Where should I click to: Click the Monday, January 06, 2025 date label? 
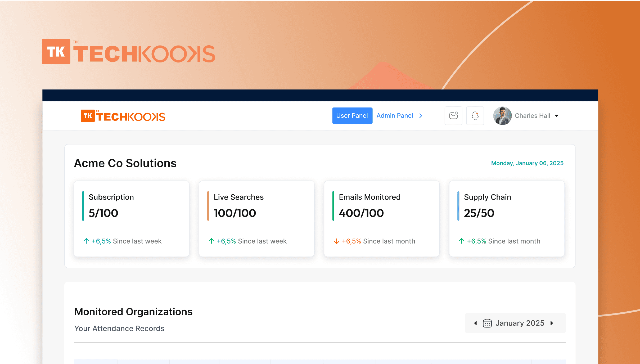click(x=527, y=163)
